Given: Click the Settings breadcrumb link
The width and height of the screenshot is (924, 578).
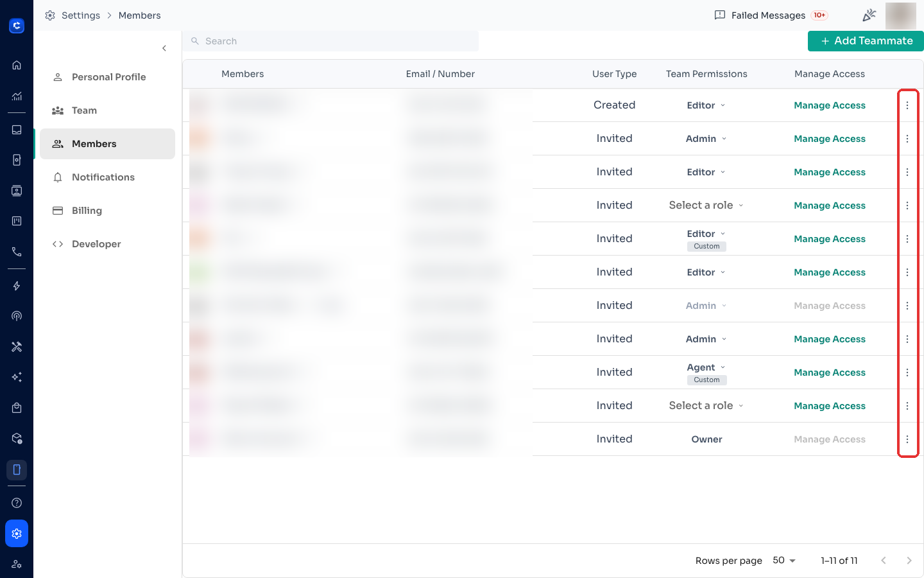Looking at the screenshot, I should click(x=81, y=15).
